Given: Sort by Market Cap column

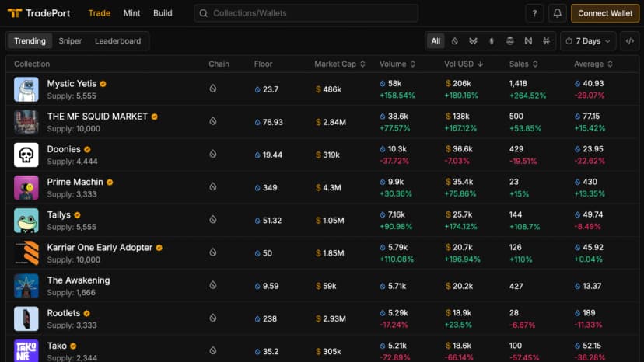Looking at the screenshot, I should click(x=340, y=64).
